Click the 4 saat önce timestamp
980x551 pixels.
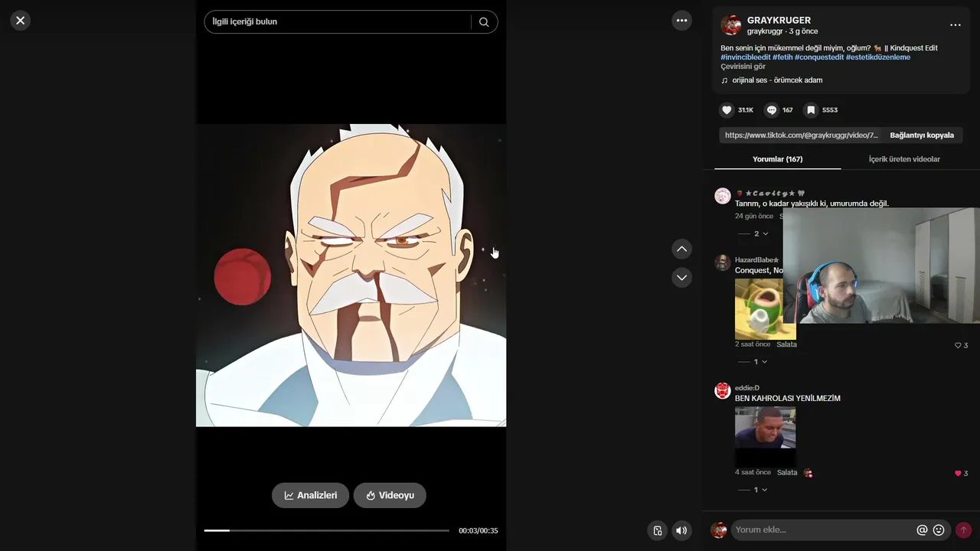pyautogui.click(x=753, y=473)
